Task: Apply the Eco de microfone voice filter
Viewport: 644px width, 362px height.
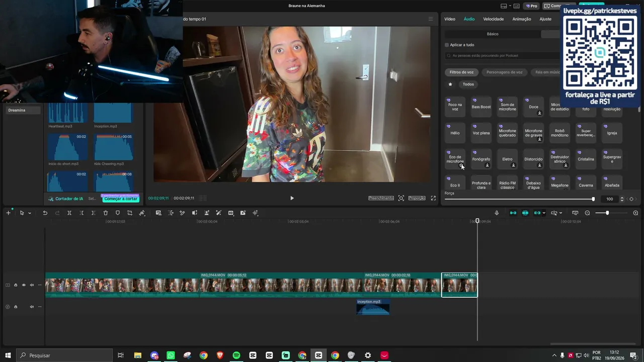Action: click(455, 159)
